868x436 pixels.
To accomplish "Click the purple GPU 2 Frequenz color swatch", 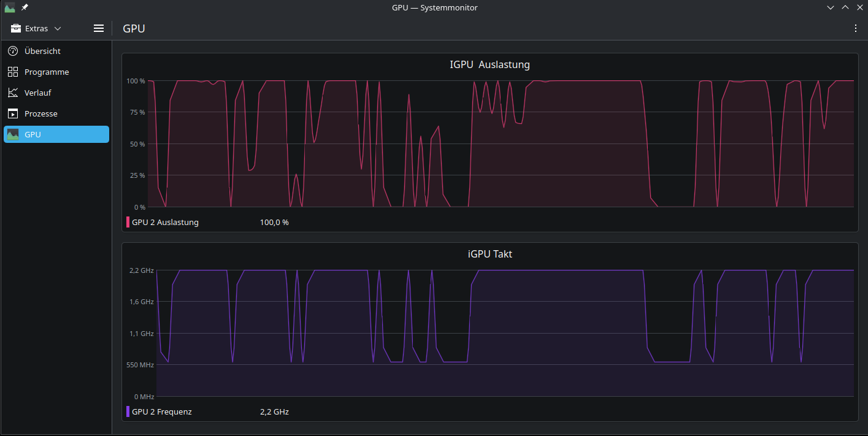I will point(128,411).
